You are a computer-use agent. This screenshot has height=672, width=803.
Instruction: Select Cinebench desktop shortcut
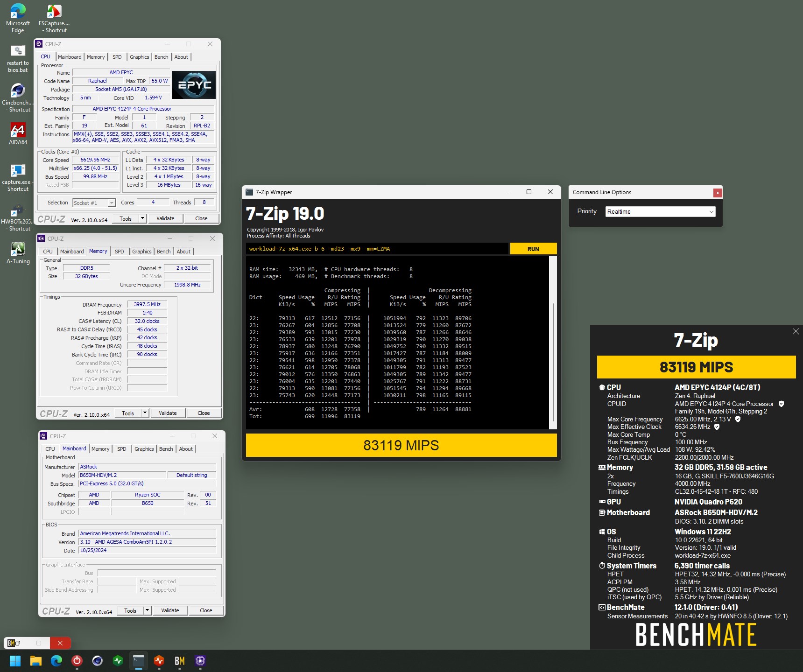tap(18, 98)
